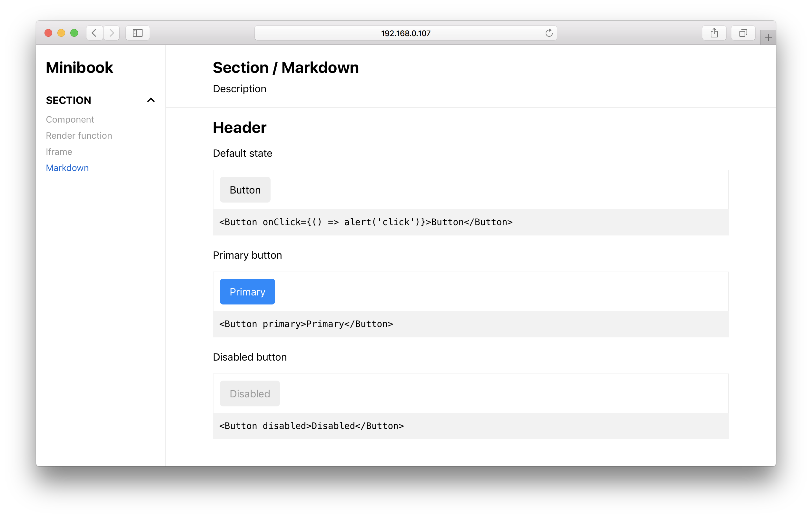Image resolution: width=812 pixels, height=518 pixels.
Task: Focus the 192.168.0.107 address bar
Action: coord(405,33)
